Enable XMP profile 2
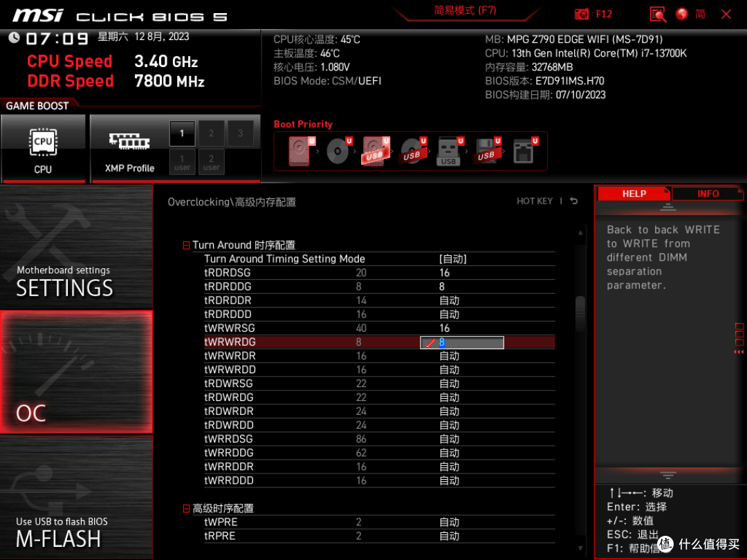This screenshot has width=747, height=560. click(x=211, y=133)
